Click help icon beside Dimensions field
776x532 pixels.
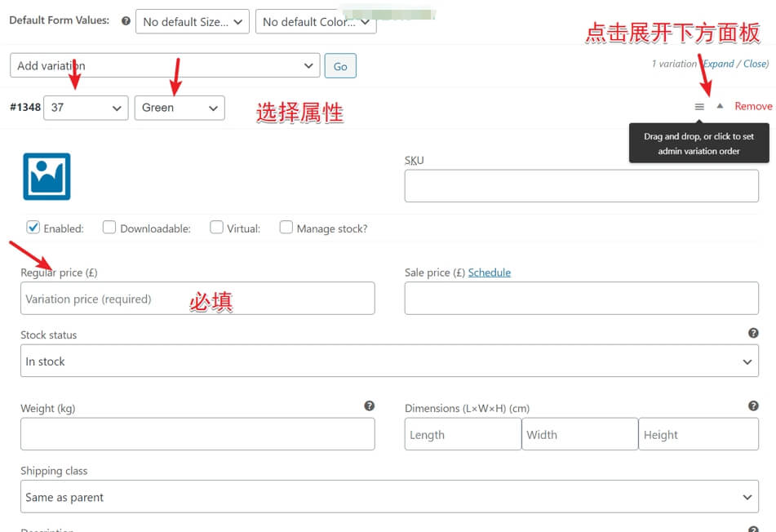752,406
